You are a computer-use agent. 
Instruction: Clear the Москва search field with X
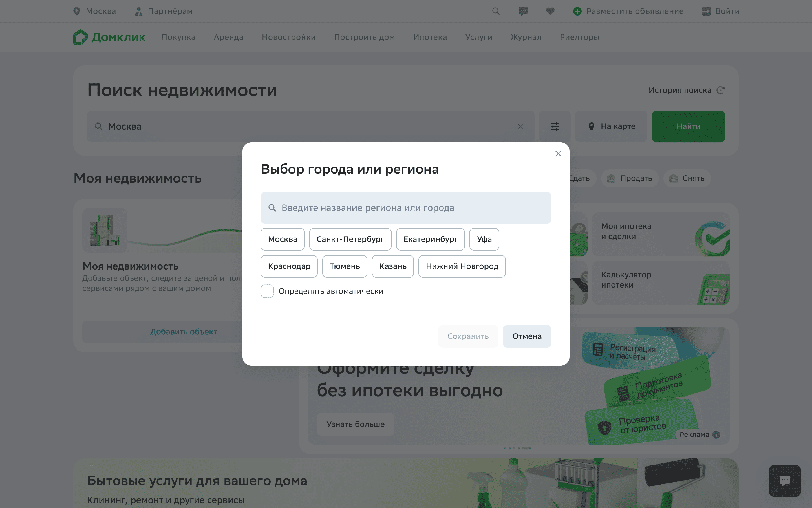point(520,126)
